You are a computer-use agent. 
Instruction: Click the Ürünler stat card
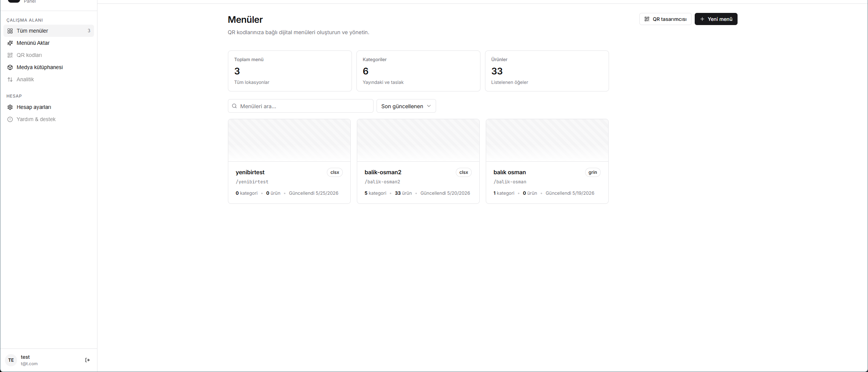(x=547, y=71)
